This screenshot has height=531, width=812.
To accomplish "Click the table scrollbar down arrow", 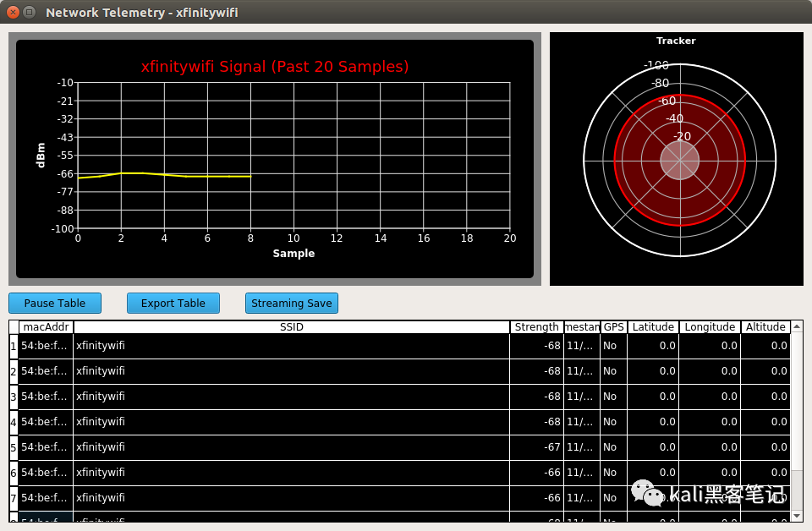I will [797, 516].
